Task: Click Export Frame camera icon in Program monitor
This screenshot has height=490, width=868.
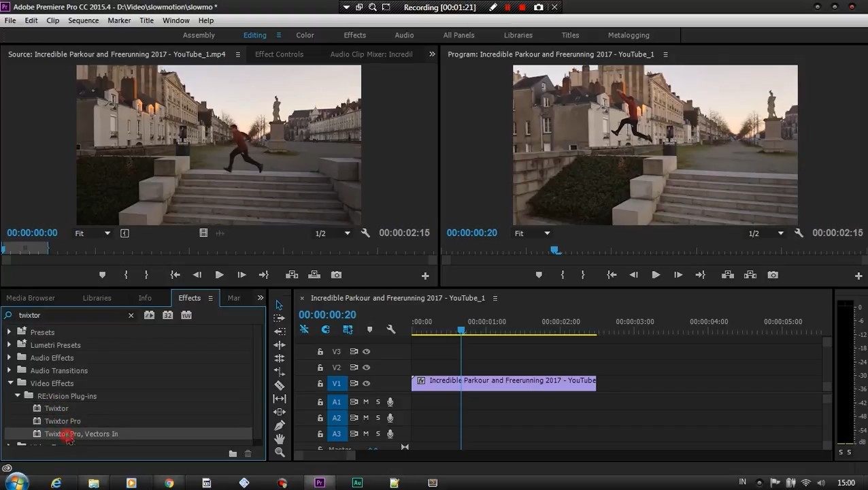Action: (x=773, y=275)
